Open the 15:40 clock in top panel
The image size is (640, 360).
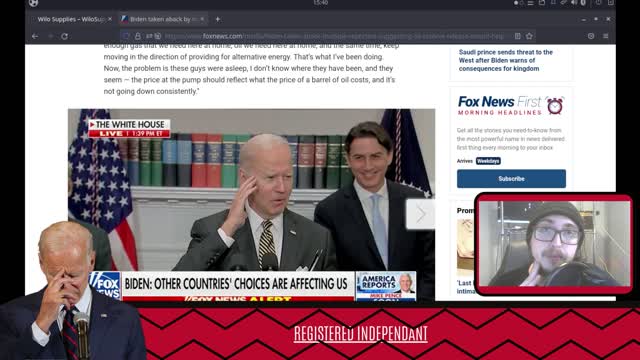(x=321, y=2)
